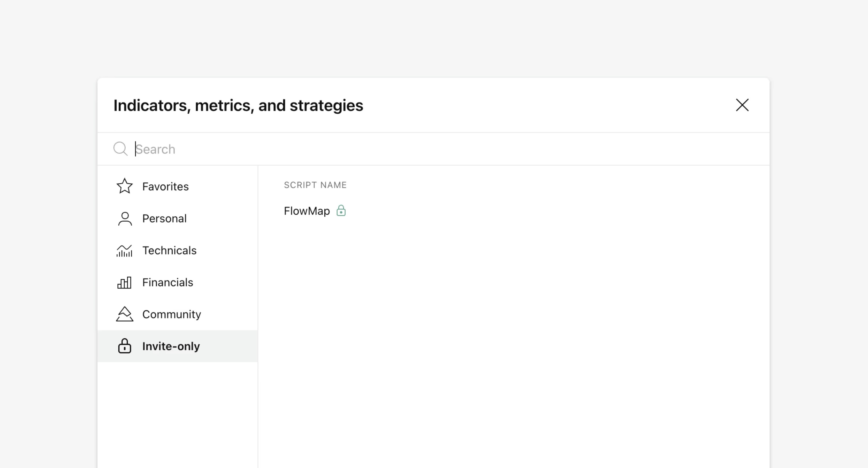Close the indicators dialog

tap(742, 105)
